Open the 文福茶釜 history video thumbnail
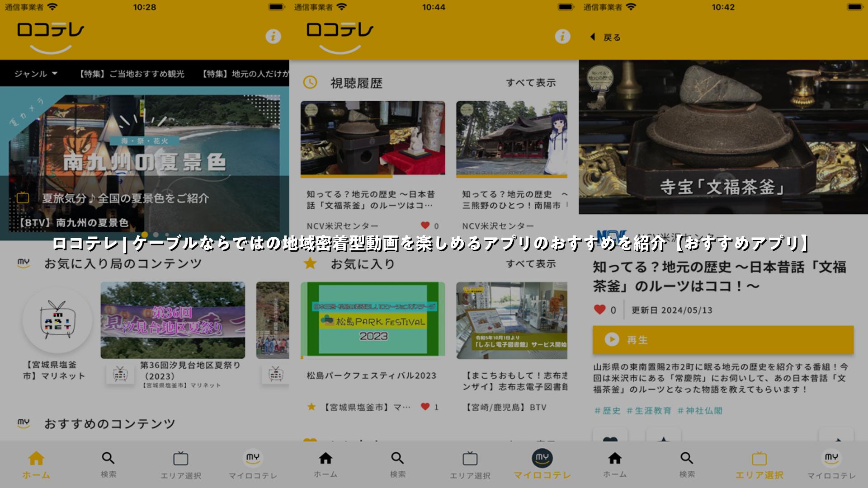 (x=373, y=138)
